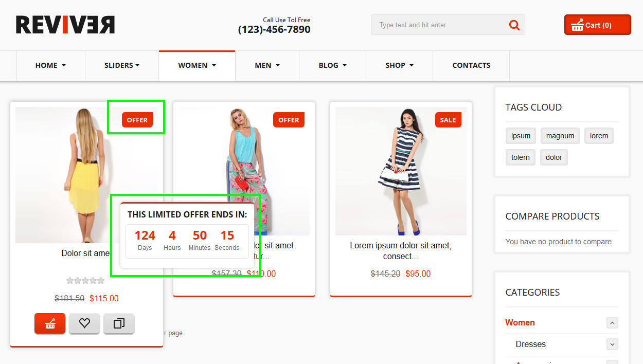Click the $115.00 price on the first product
Image resolution: width=643 pixels, height=364 pixels.
(x=104, y=298)
